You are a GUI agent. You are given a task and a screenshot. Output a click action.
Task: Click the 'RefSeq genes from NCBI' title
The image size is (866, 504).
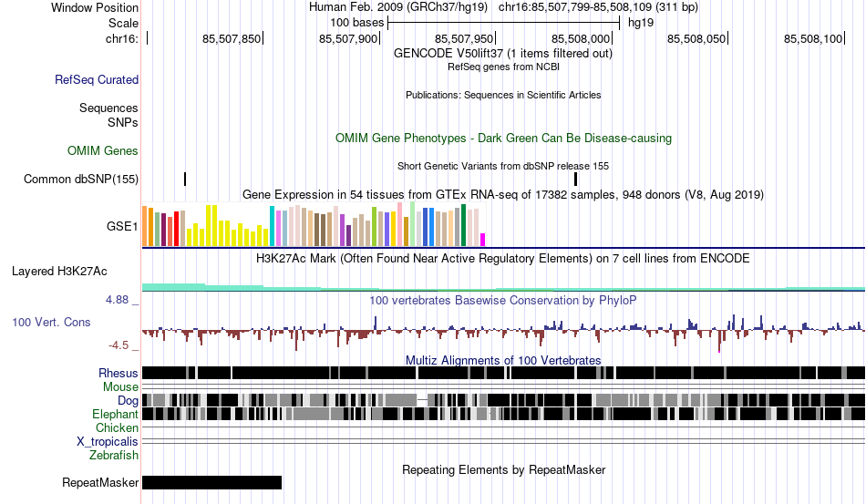[503, 67]
